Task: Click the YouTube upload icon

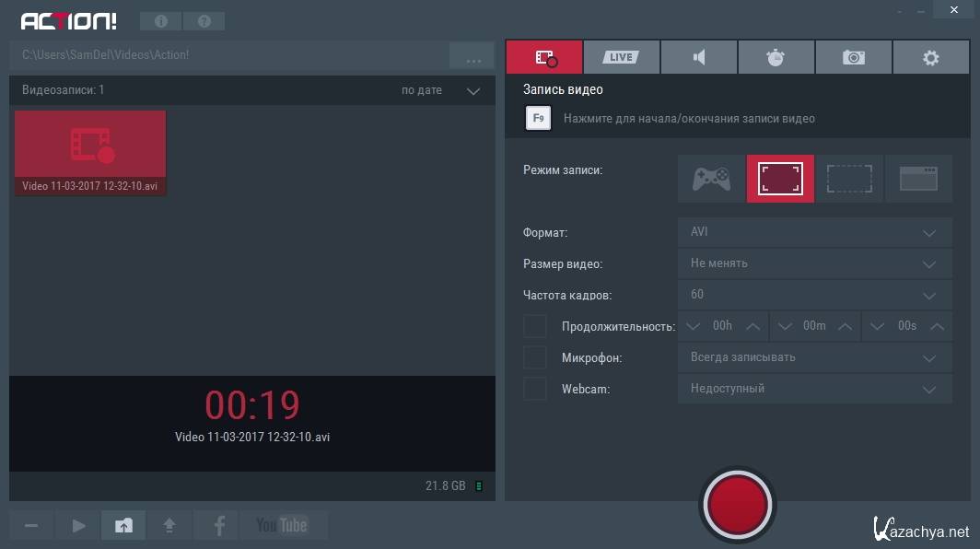Action: tap(282, 525)
